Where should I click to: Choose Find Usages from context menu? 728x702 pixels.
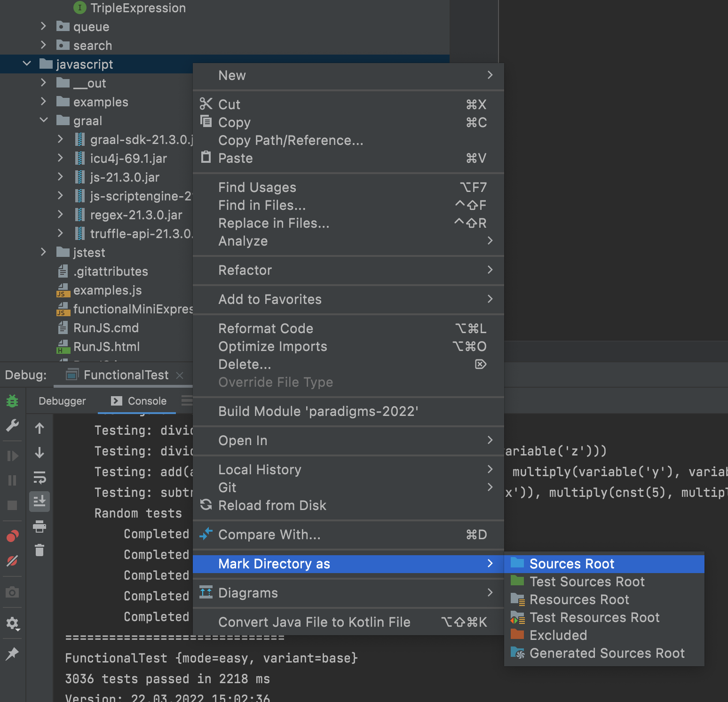click(348, 187)
